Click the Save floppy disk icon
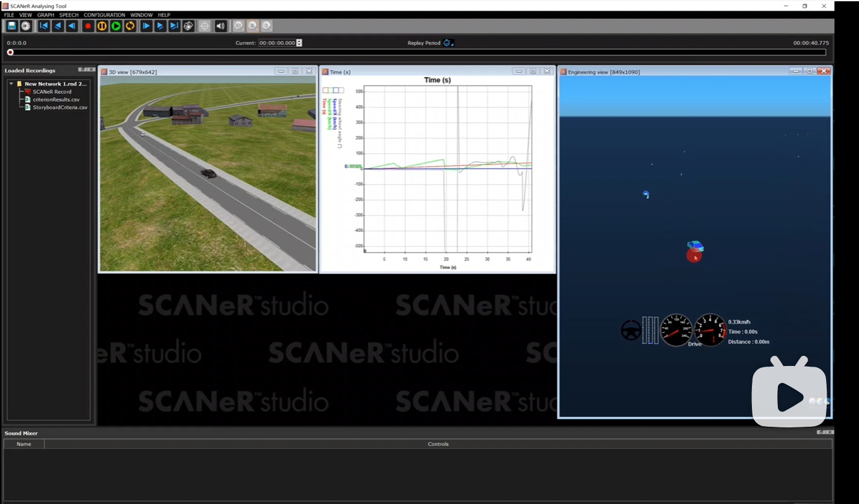This screenshot has height=504, width=859. pyautogui.click(x=11, y=26)
